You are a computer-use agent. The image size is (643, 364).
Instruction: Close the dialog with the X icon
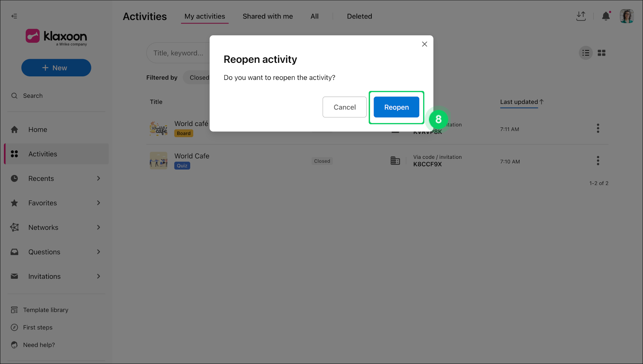[424, 44]
